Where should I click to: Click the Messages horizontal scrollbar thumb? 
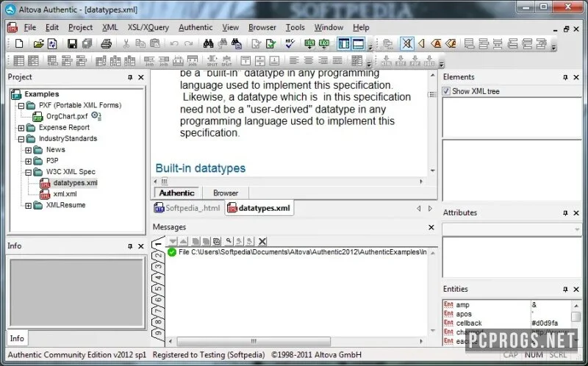click(254, 341)
